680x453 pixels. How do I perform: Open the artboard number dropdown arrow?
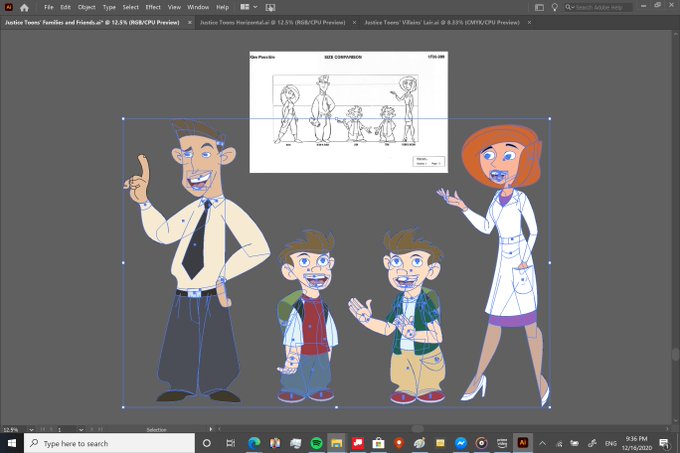(x=81, y=430)
